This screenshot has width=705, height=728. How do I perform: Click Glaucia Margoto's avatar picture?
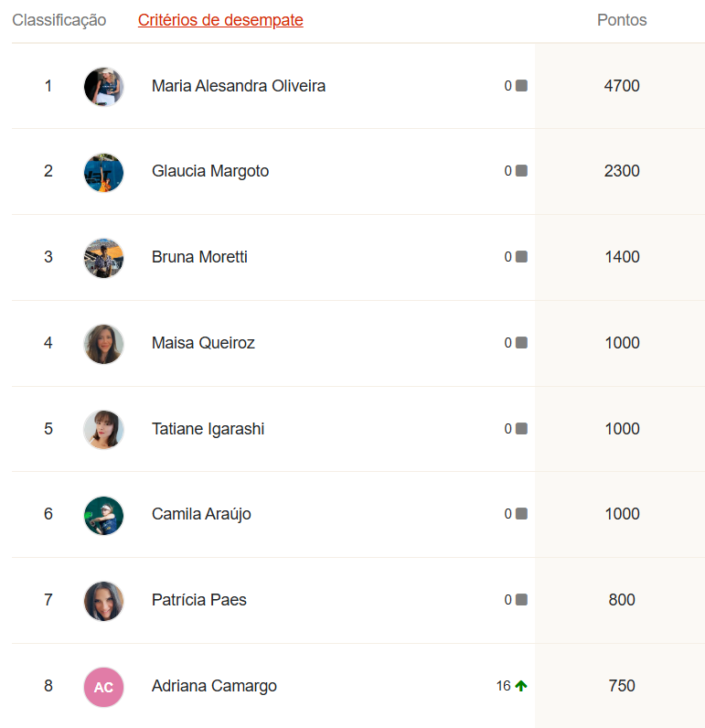pos(103,172)
